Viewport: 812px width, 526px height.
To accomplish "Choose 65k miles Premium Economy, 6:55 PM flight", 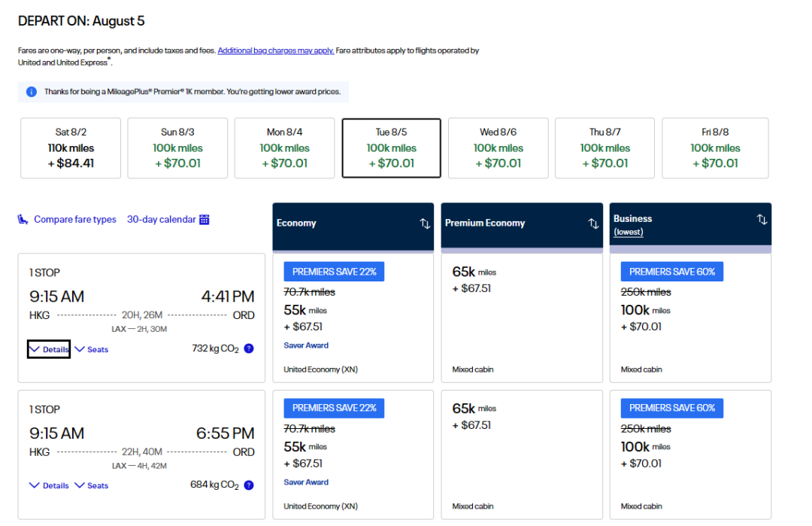I will [522, 455].
